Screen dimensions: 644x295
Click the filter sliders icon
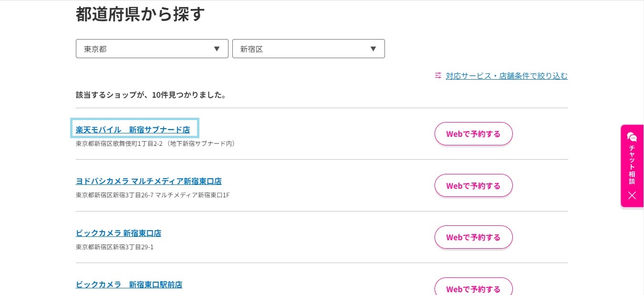pos(438,76)
